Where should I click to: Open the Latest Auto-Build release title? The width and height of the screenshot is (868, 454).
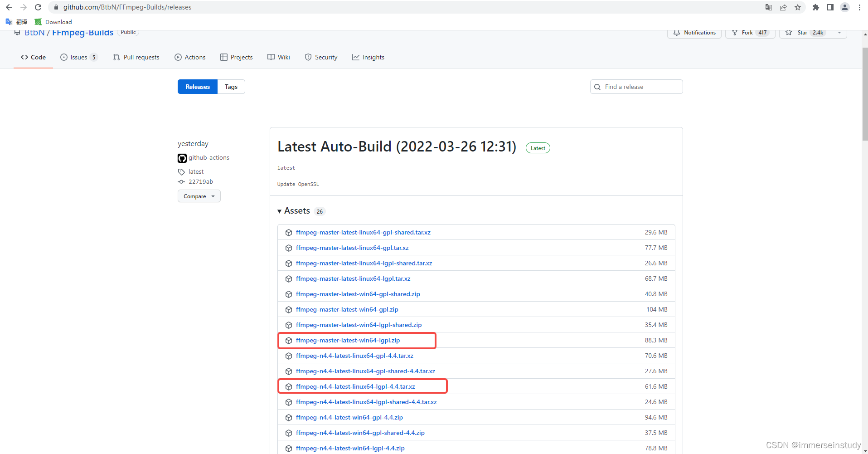pos(397,146)
